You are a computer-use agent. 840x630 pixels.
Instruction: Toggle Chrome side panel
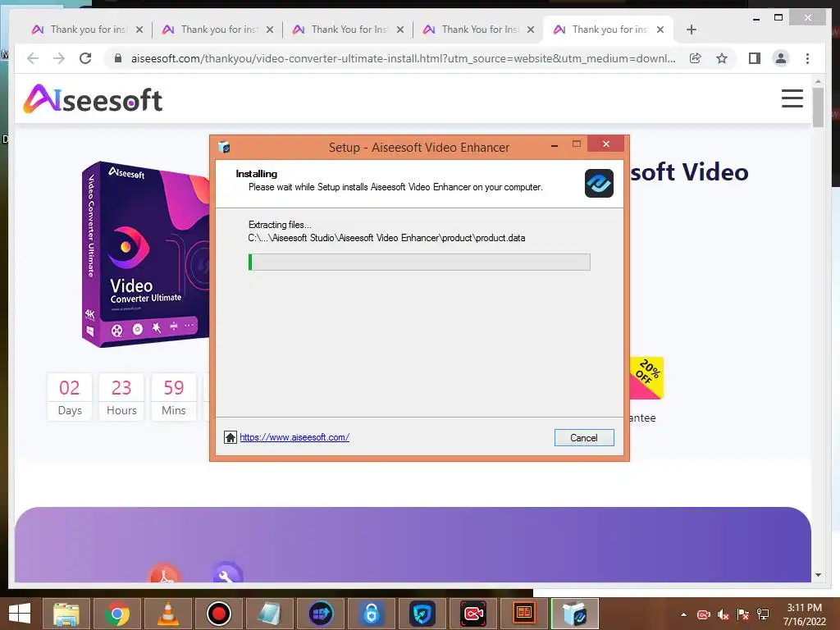pos(755,58)
